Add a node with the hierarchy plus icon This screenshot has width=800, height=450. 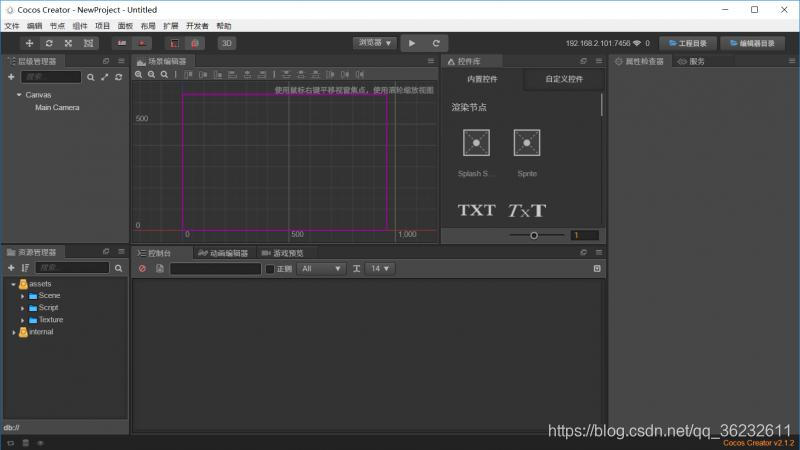pyautogui.click(x=11, y=77)
